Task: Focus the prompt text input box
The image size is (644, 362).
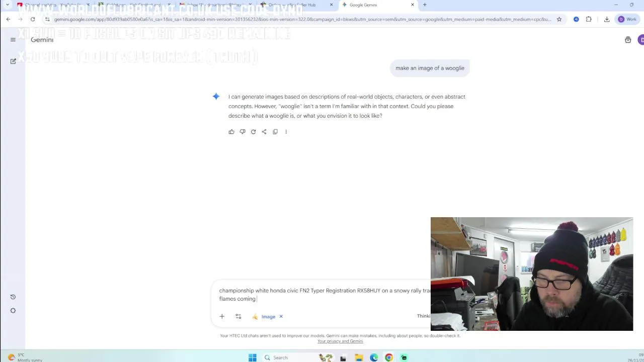Action: (325, 295)
